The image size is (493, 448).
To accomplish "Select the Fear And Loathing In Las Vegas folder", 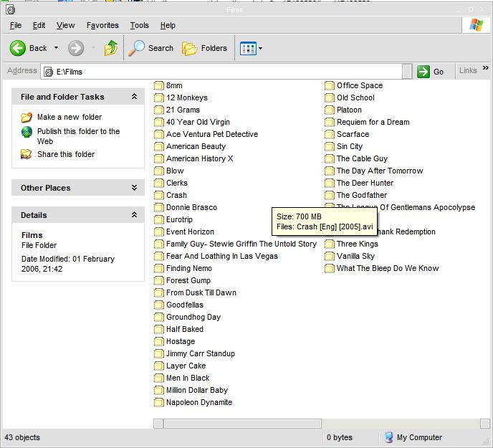I will pos(222,256).
